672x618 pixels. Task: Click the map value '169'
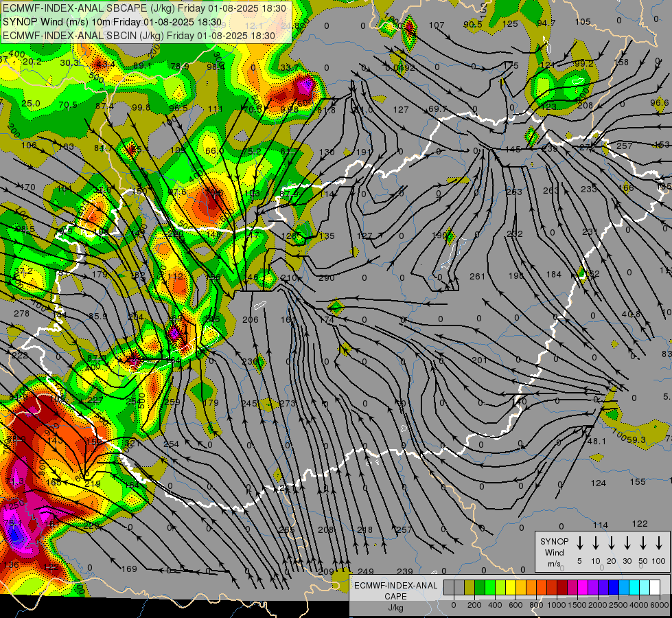(129, 569)
